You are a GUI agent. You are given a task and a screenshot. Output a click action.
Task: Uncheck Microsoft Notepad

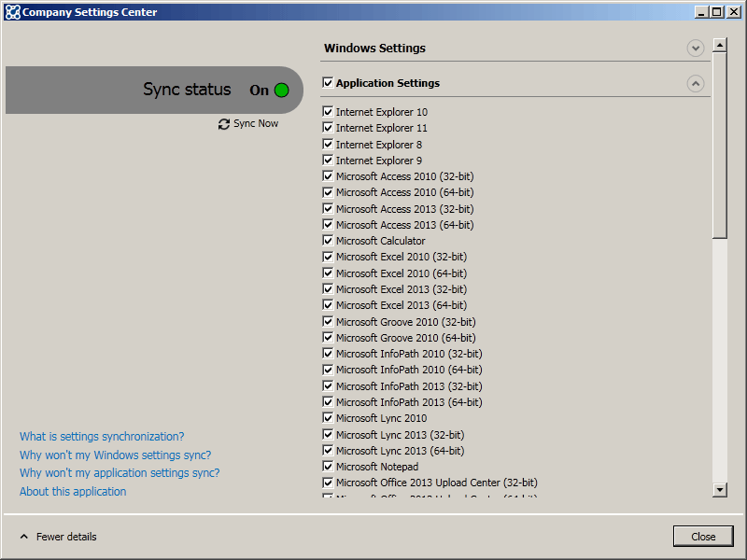pyautogui.click(x=328, y=466)
